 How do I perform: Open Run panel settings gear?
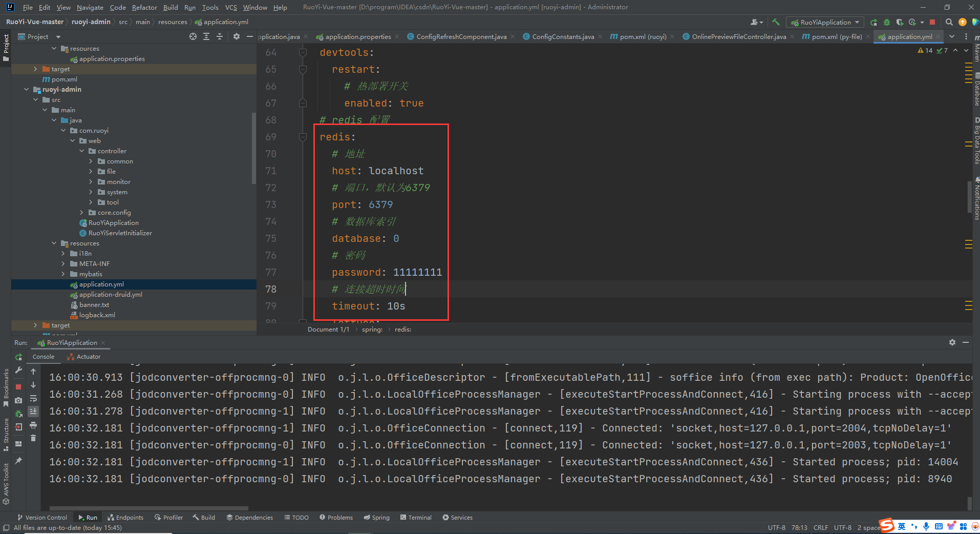(x=952, y=342)
